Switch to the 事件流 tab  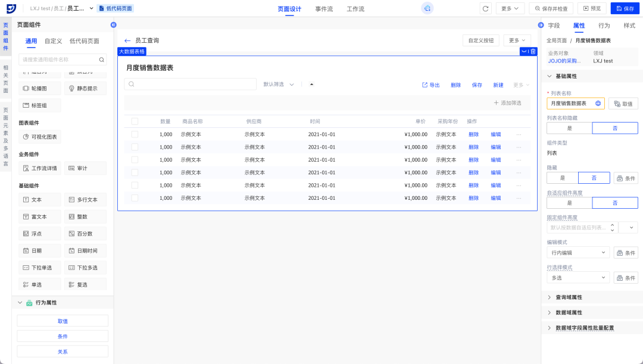[x=324, y=9]
